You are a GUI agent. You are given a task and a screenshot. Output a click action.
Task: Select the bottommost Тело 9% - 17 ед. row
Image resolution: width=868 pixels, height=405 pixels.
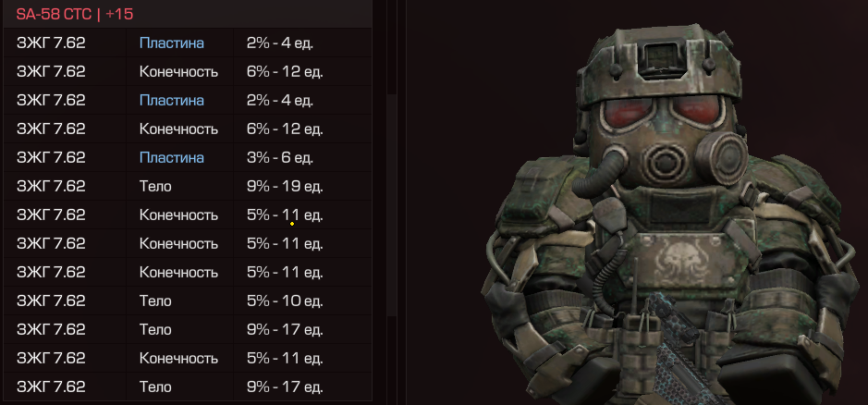(x=188, y=387)
